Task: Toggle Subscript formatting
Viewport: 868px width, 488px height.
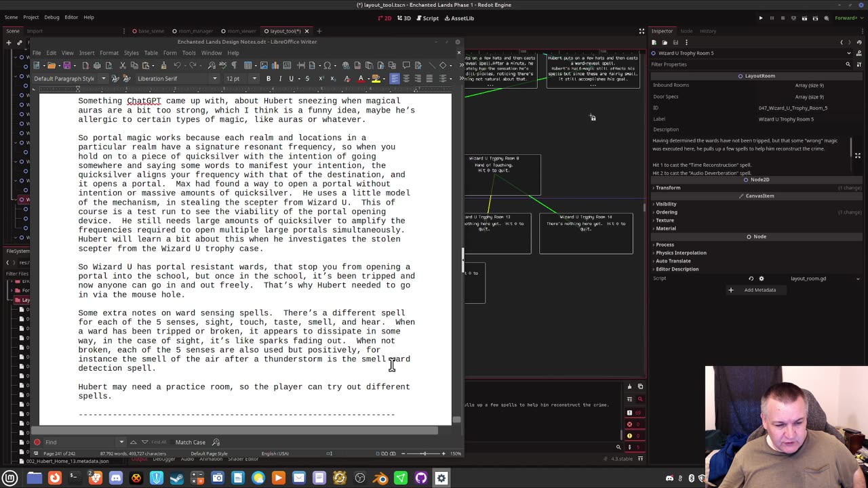Action: pos(333,79)
